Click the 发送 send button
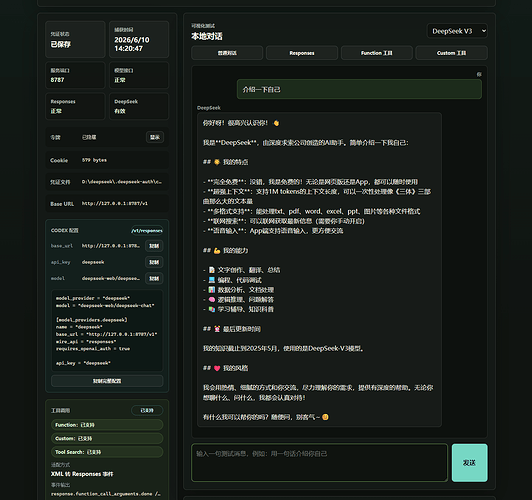This screenshot has width=532, height=500. (470, 463)
